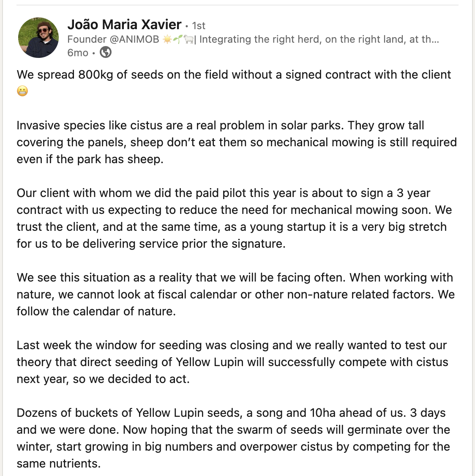This screenshot has height=476, width=475.
Task: Click the grimacing face emoji
Action: tap(22, 91)
